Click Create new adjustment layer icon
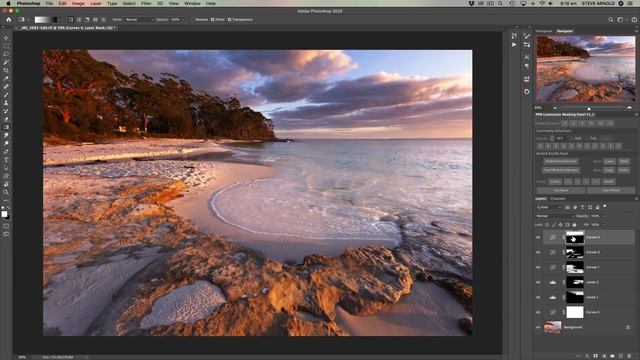The width and height of the screenshot is (640, 360). coord(604,356)
